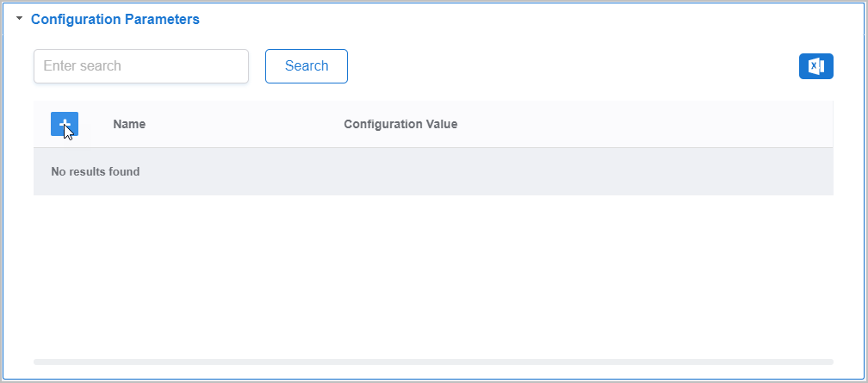Click the No results found message
868x383 pixels.
[x=96, y=171]
